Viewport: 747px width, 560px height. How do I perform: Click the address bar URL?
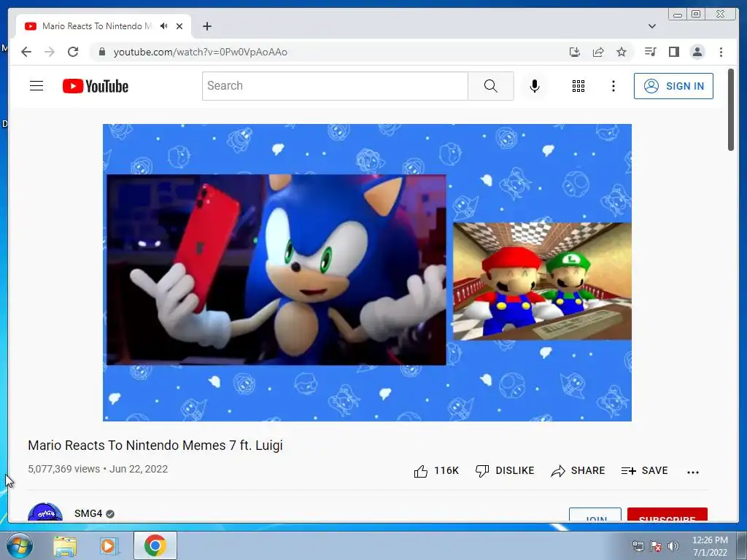pyautogui.click(x=200, y=52)
